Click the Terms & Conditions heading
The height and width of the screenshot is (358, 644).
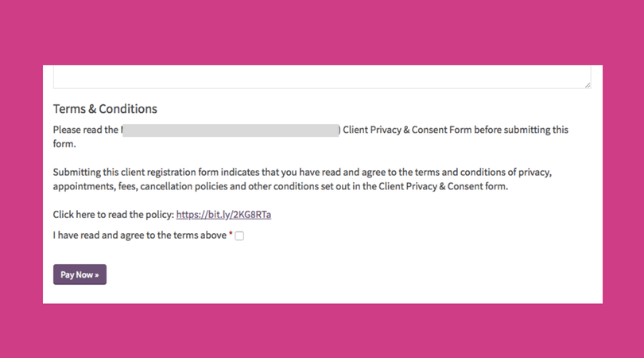pyautogui.click(x=105, y=109)
